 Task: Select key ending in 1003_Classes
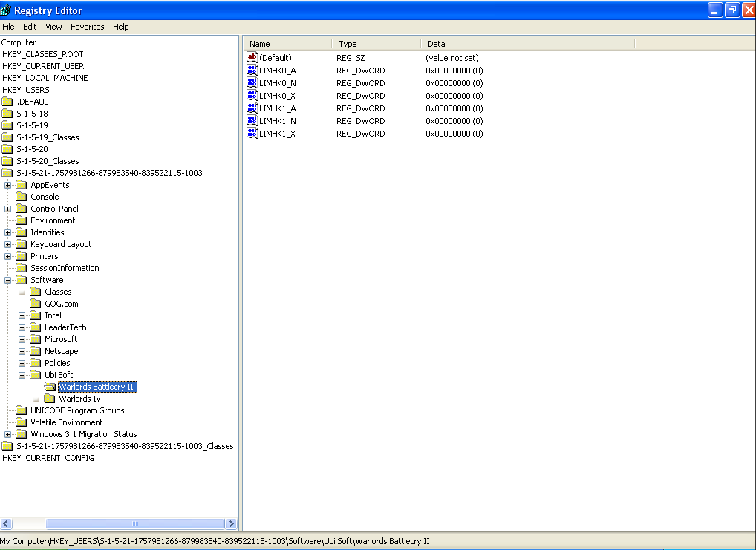pos(125,446)
